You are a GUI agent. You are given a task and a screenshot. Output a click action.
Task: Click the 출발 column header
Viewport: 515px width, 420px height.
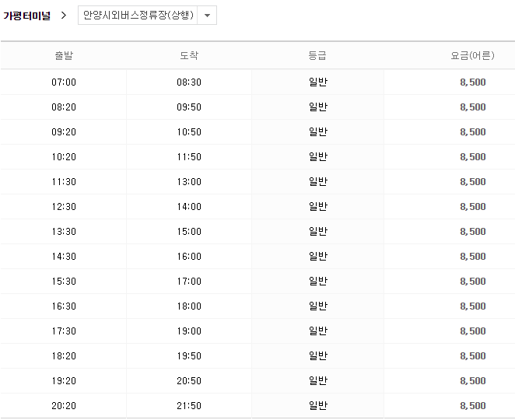[x=64, y=55]
